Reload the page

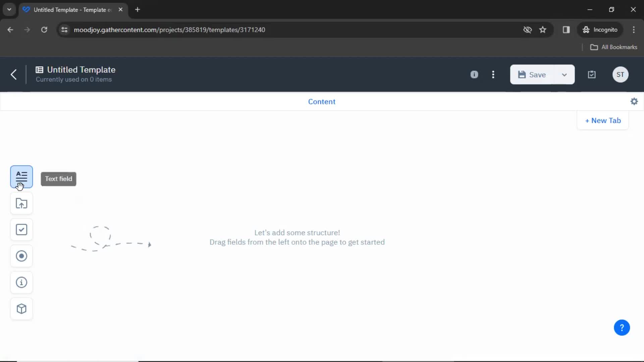pos(44,29)
